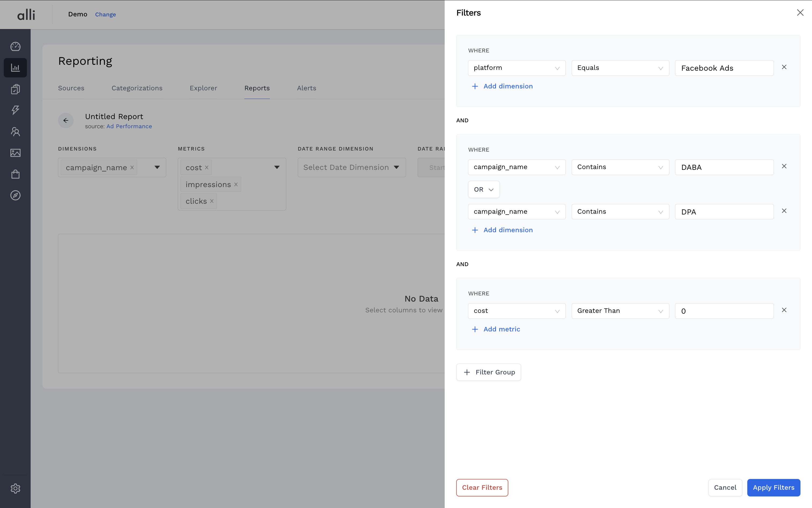Add a new Filter Group
The height and width of the screenshot is (508, 812).
488,372
